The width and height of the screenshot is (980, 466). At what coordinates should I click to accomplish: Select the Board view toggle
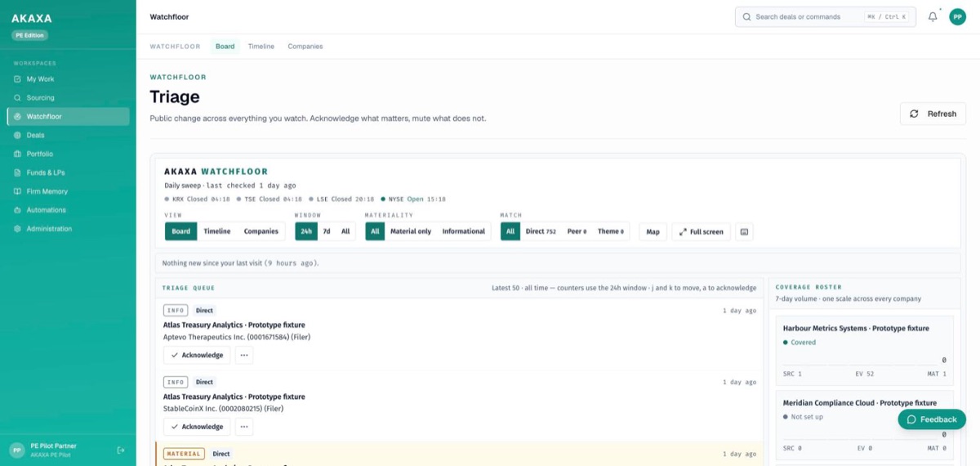181,231
